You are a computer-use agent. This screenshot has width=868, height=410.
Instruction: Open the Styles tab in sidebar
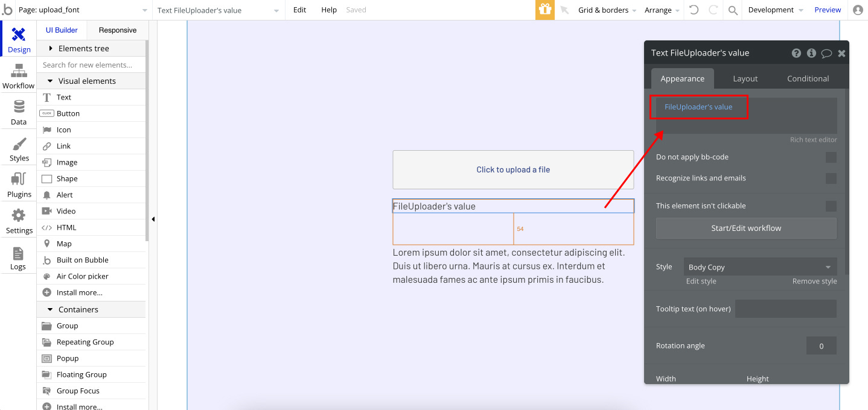tap(19, 148)
